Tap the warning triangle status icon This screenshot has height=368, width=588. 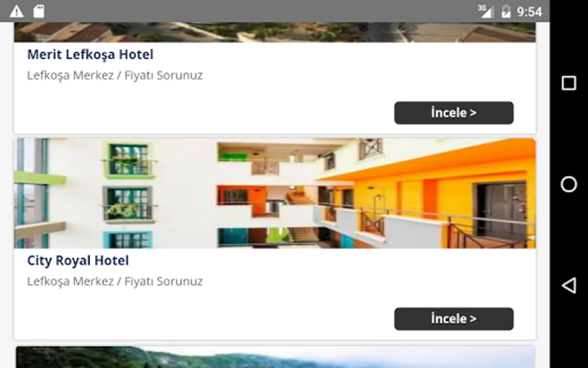[x=16, y=11]
